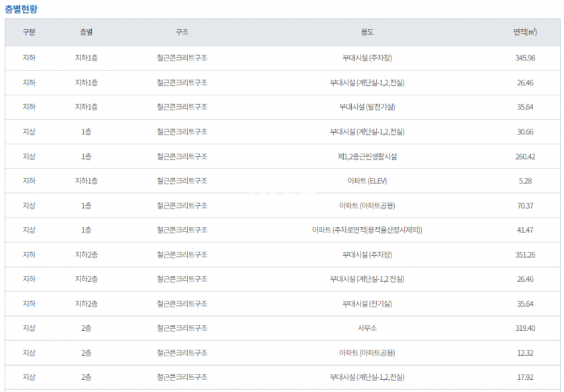
Task: Click the 면적(㎡) column header
Action: tap(525, 32)
